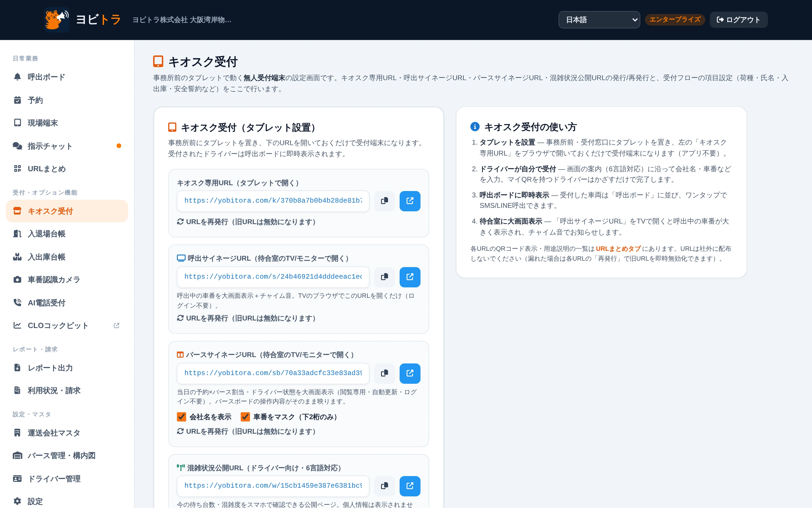Open レポート出力 in sidebar
Viewport: 812px width, 508px height.
point(67,368)
